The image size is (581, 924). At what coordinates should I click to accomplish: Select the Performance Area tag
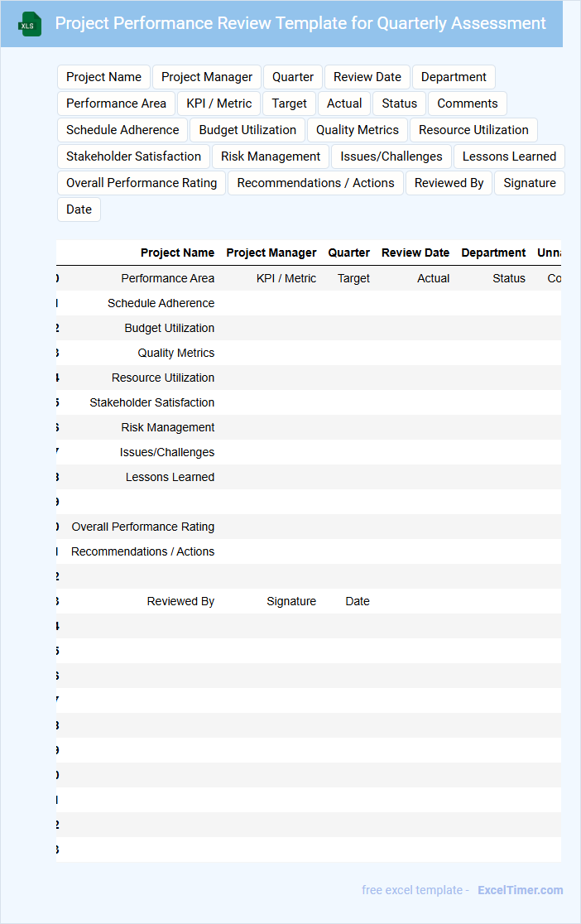116,103
